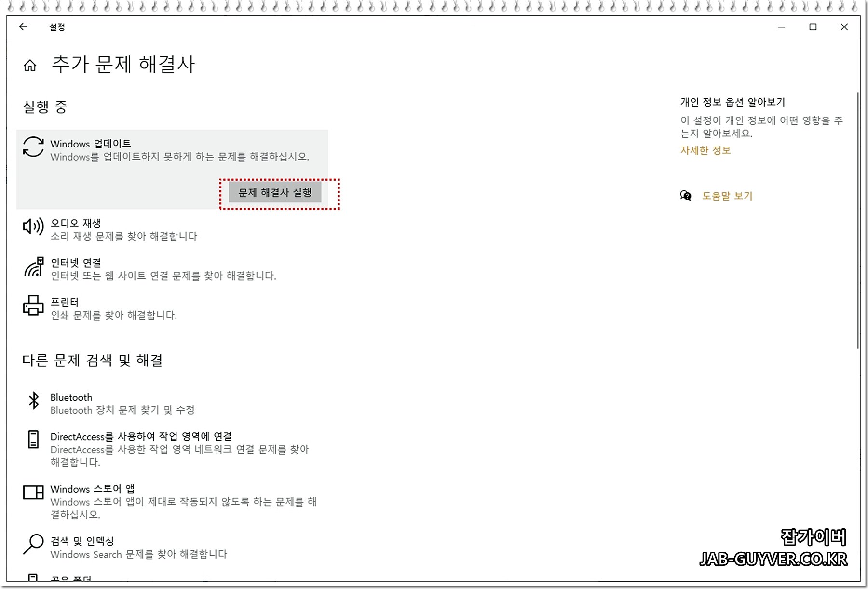
Task: Select the 검색 및 인덱싱 troubleshooter
Action: point(82,541)
